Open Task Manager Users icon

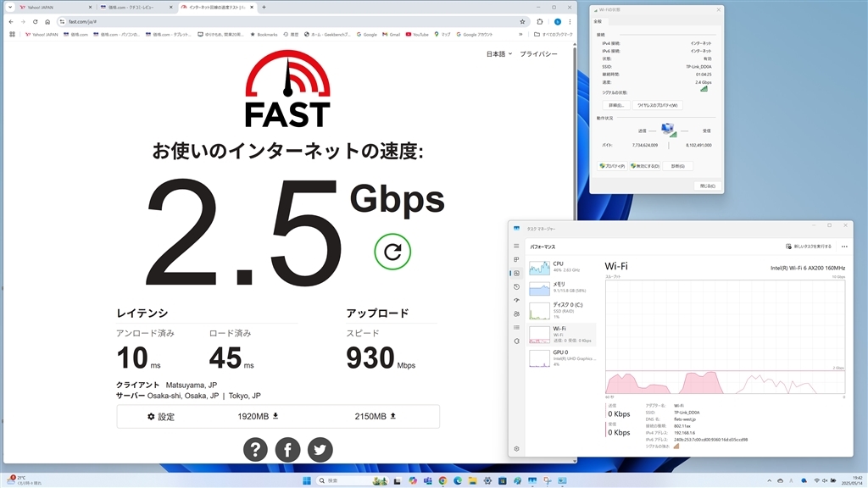pyautogui.click(x=516, y=313)
